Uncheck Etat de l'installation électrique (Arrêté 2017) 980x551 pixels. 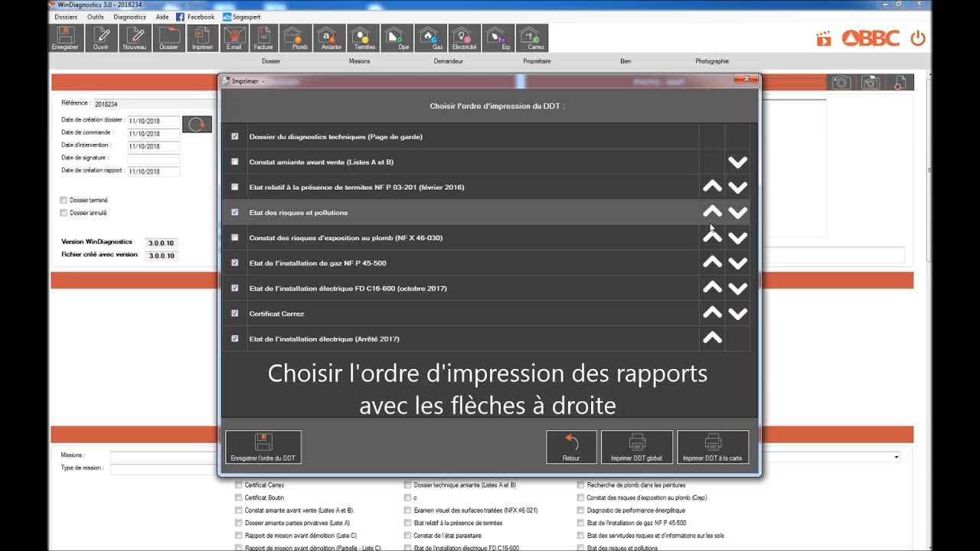(x=235, y=338)
